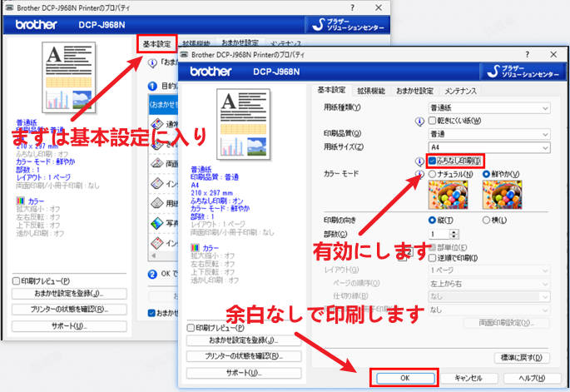Open the 仕切り線 dropdown showing なし
Viewport: 570px width, 392px height.
(489, 297)
